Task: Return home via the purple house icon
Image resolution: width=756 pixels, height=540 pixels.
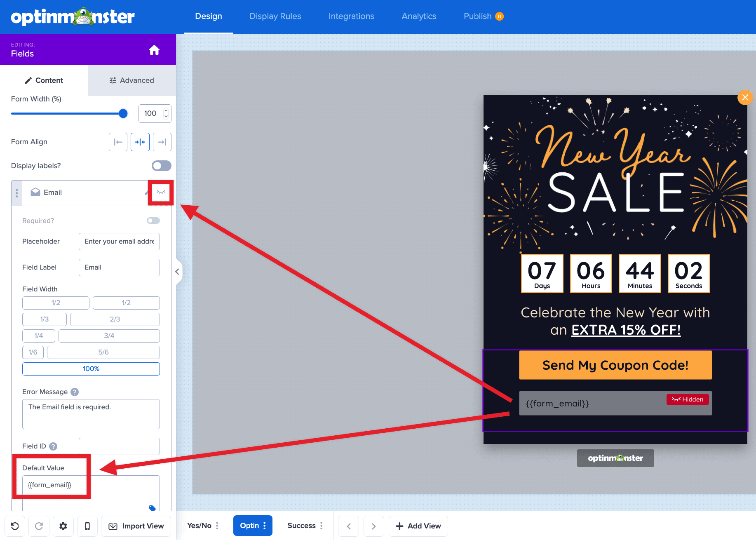Action: (154, 49)
